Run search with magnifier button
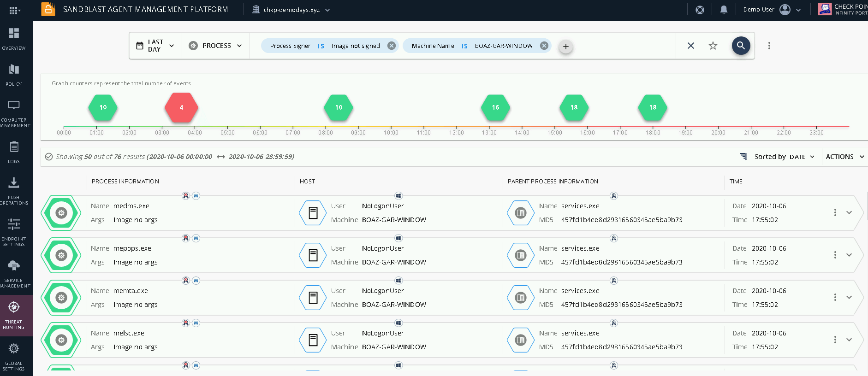868x376 pixels. click(x=741, y=46)
